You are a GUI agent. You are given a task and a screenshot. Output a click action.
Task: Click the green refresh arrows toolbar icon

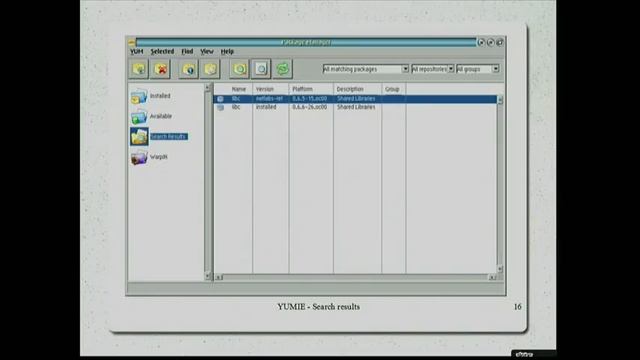click(283, 69)
